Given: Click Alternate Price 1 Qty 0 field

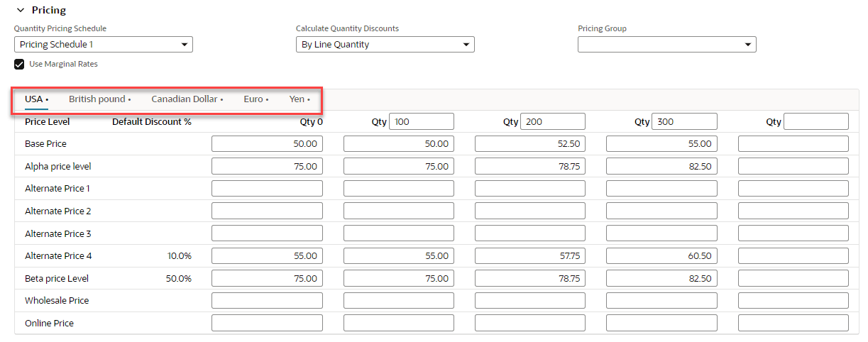Looking at the screenshot, I should [267, 189].
